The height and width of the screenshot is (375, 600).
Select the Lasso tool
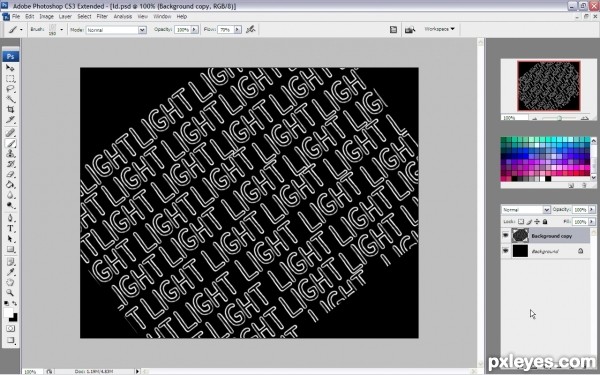10,89
